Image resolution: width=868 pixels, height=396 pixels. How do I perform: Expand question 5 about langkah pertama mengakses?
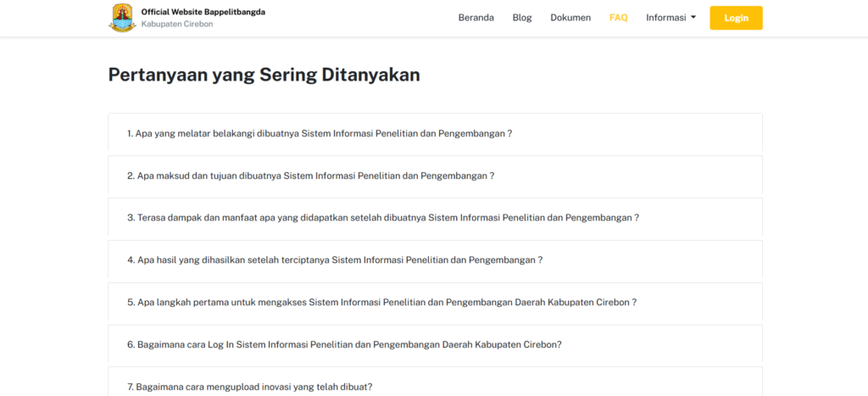point(435,303)
